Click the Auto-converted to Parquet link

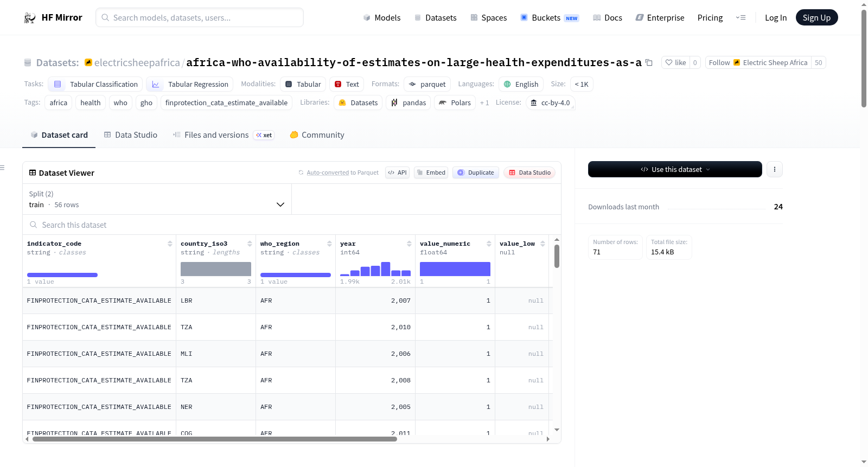coord(328,172)
